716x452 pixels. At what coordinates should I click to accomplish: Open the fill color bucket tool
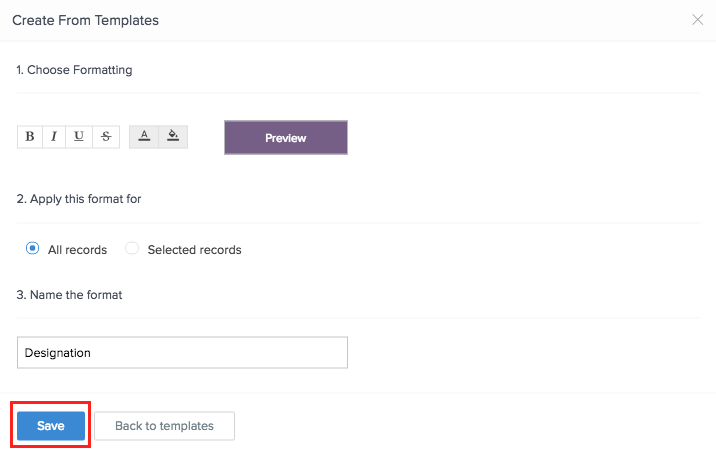(x=172, y=137)
